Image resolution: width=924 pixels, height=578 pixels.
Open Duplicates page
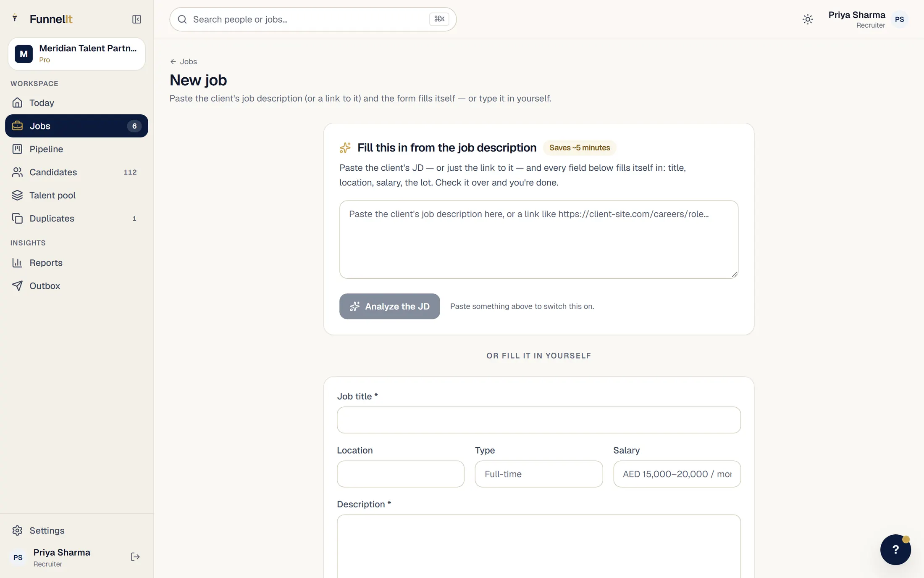coord(76,218)
